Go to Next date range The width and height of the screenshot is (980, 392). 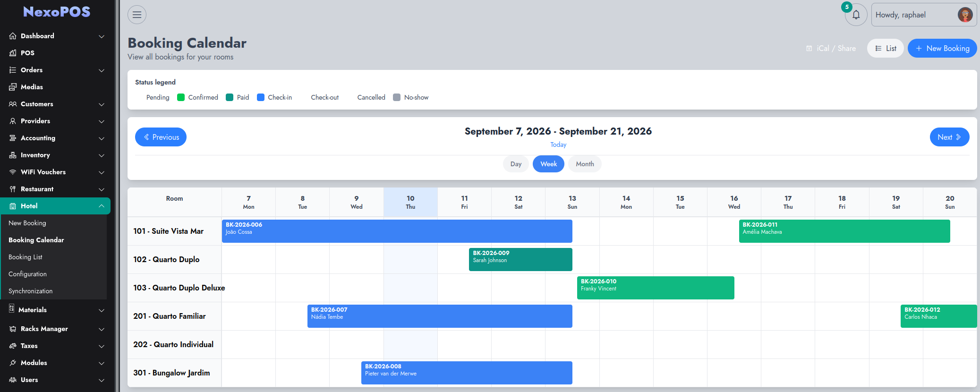(x=949, y=137)
